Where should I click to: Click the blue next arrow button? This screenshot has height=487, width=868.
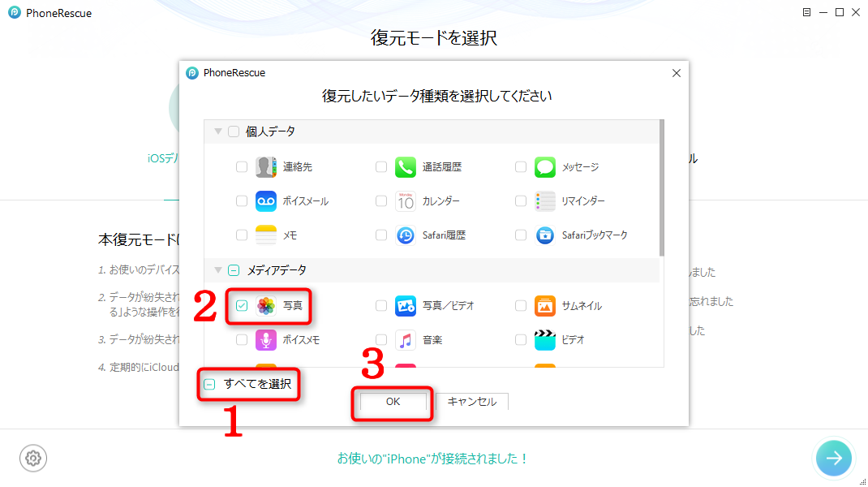pos(834,459)
